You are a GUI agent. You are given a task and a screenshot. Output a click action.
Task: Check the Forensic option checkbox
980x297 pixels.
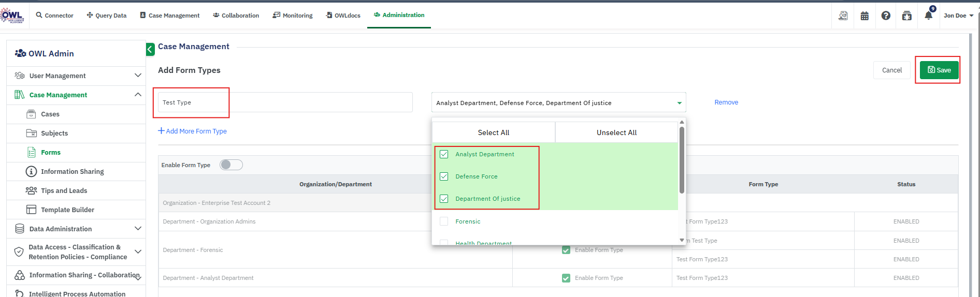(444, 221)
